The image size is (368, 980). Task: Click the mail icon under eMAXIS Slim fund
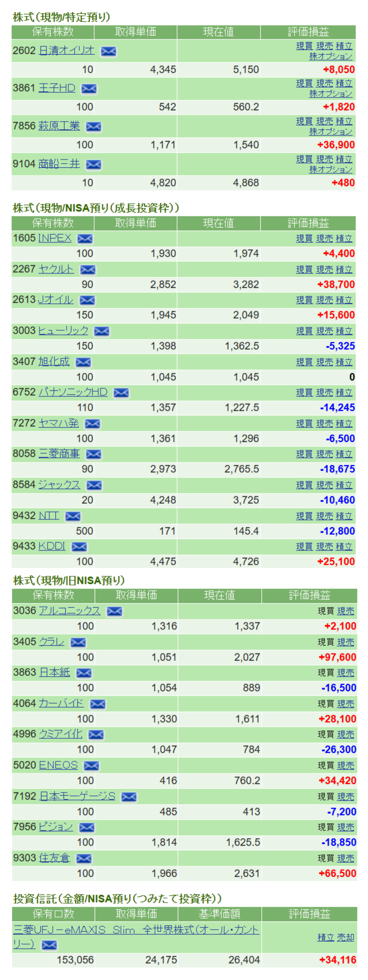49,945
